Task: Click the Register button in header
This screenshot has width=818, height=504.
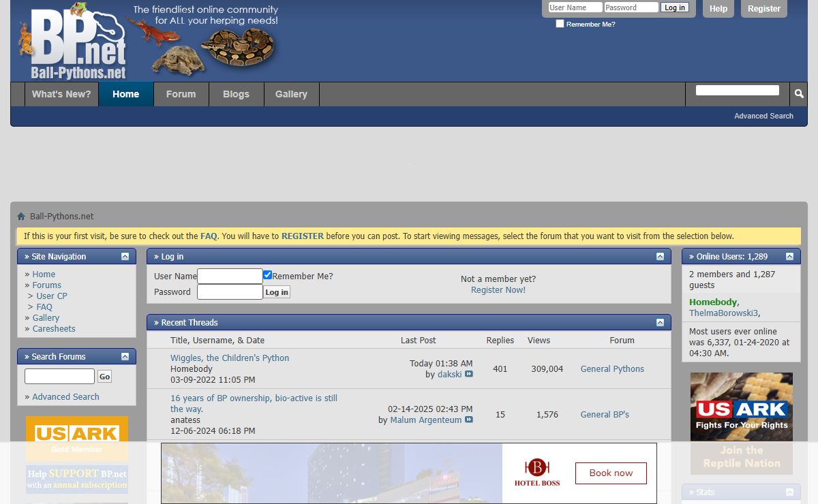Action: [764, 9]
